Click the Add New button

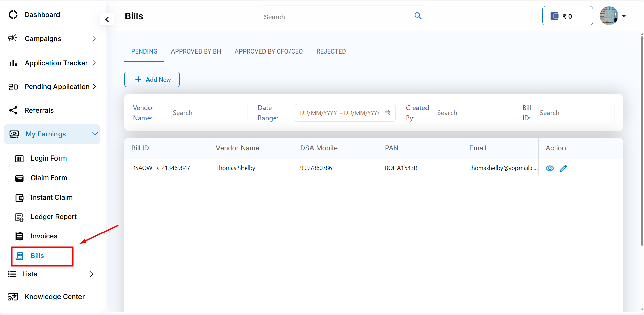pyautogui.click(x=152, y=80)
